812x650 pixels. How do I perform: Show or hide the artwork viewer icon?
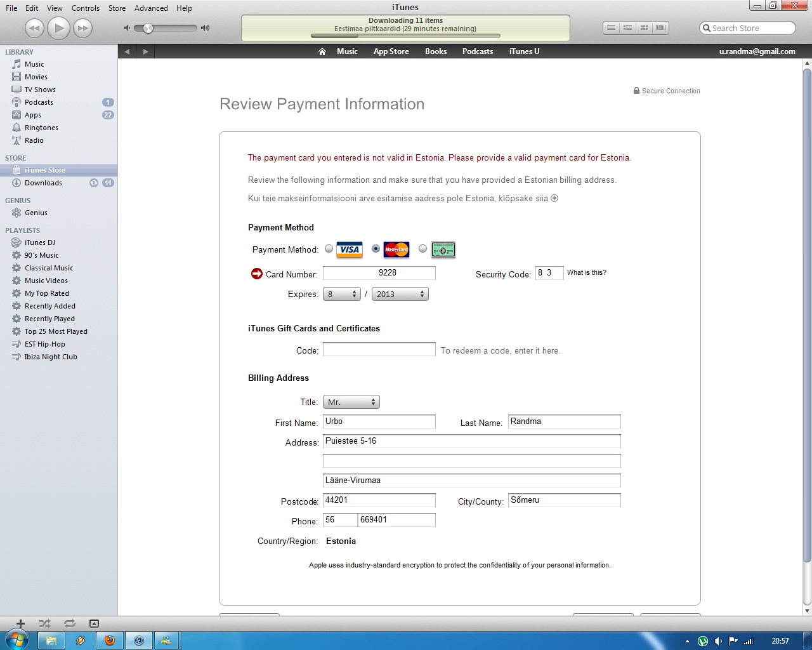94,623
